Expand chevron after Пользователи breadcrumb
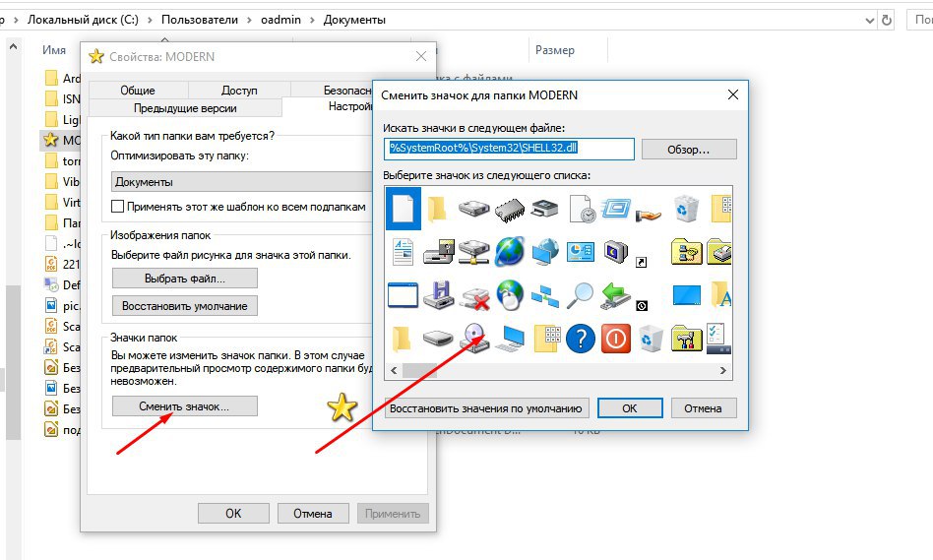Viewport: 933px width, 560px height. click(x=249, y=21)
